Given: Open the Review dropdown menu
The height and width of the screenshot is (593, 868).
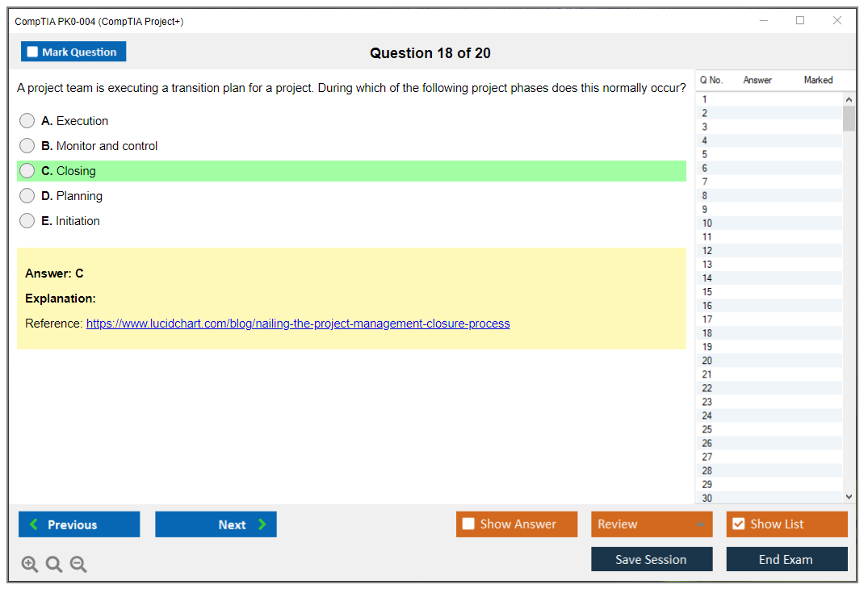Looking at the screenshot, I should point(652,524).
